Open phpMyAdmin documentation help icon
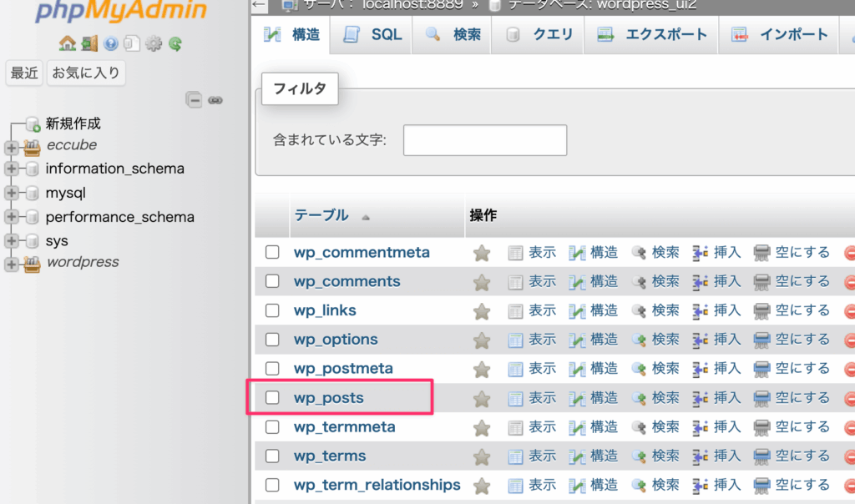Image resolution: width=855 pixels, height=504 pixels. click(110, 43)
